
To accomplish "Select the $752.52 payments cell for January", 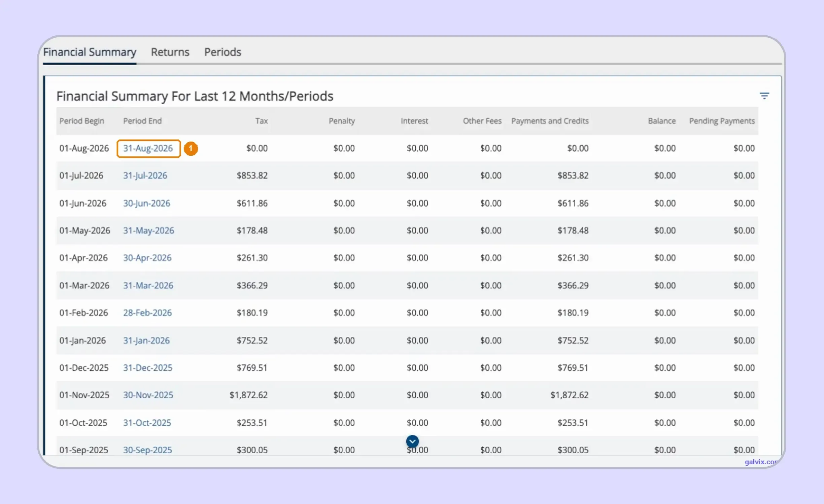I will tap(573, 340).
